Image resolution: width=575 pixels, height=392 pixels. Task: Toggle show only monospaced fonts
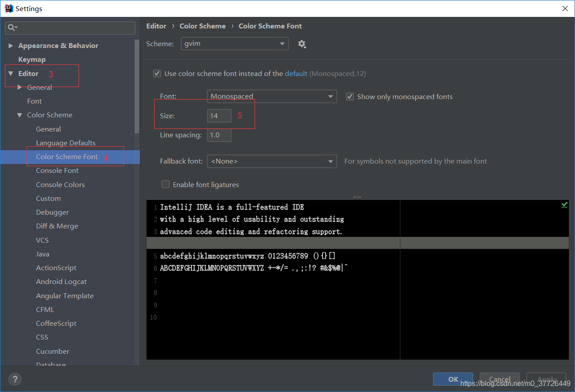350,96
